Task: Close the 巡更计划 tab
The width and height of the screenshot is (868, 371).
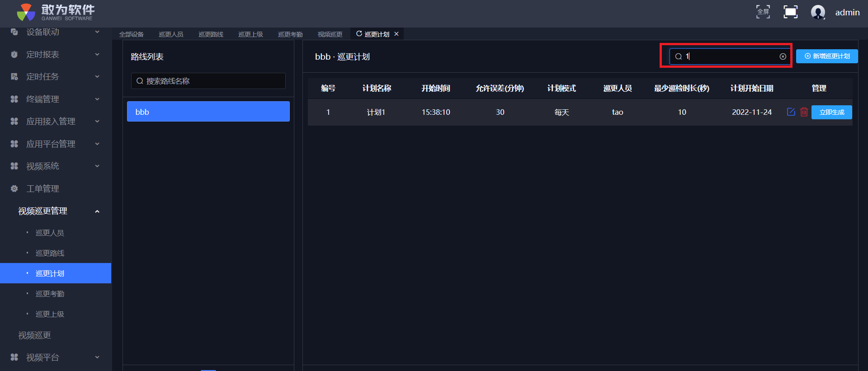Action: point(396,34)
